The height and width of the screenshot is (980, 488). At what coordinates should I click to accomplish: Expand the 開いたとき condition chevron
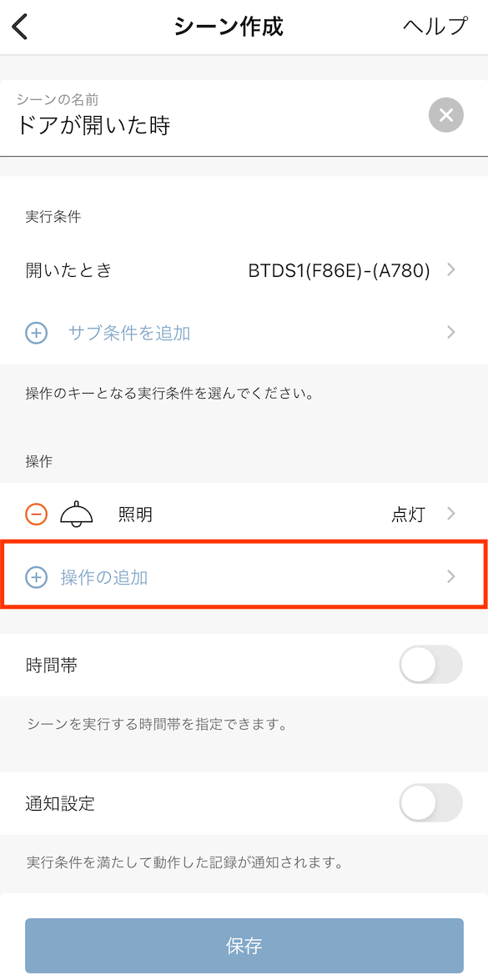pyautogui.click(x=451, y=270)
